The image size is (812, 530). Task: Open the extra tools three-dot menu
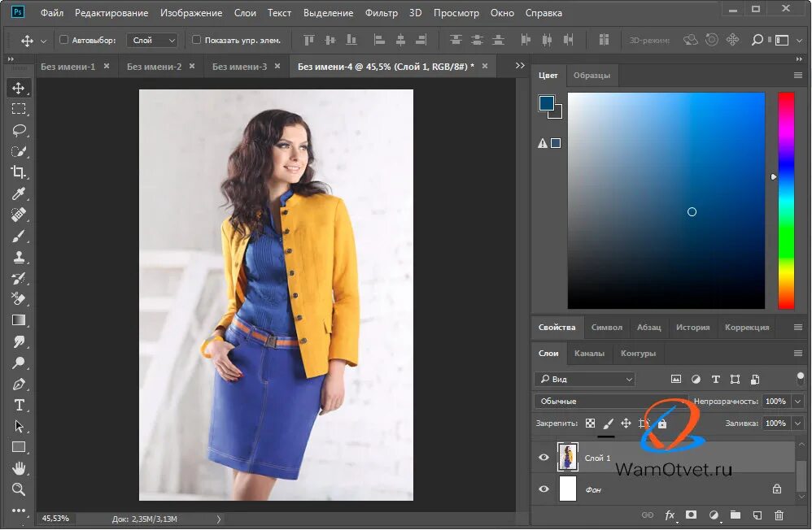tap(19, 510)
